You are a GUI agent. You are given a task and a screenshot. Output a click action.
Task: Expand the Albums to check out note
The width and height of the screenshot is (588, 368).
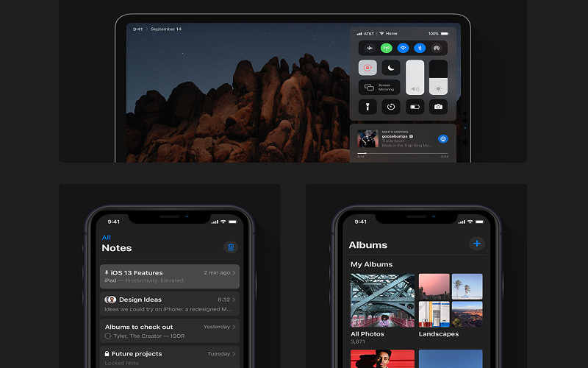tap(234, 327)
